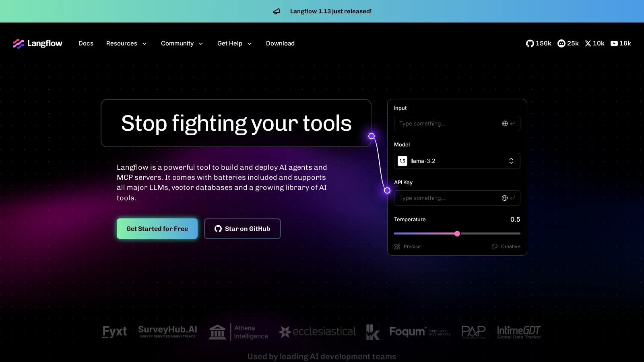Open the YouTube 16k subscribers link
The width and height of the screenshot is (644, 362).
[621, 43]
